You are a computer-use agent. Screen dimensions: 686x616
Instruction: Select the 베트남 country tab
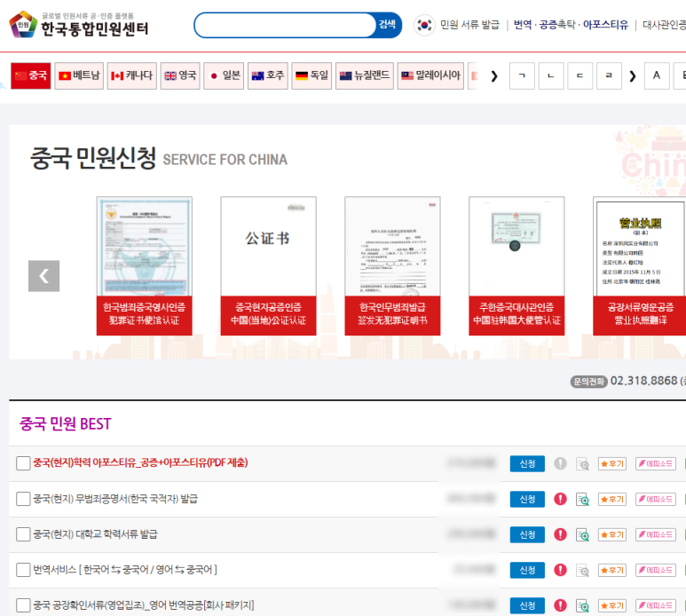pyautogui.click(x=79, y=75)
